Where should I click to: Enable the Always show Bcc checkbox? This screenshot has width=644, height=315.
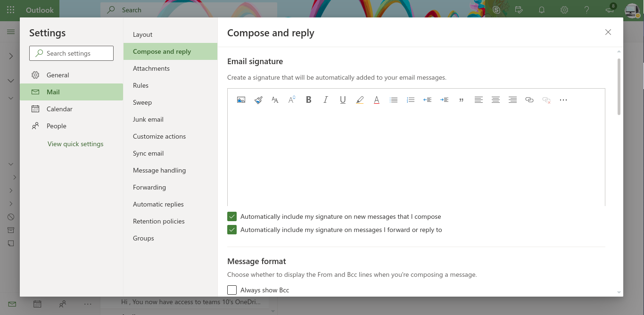(x=232, y=290)
